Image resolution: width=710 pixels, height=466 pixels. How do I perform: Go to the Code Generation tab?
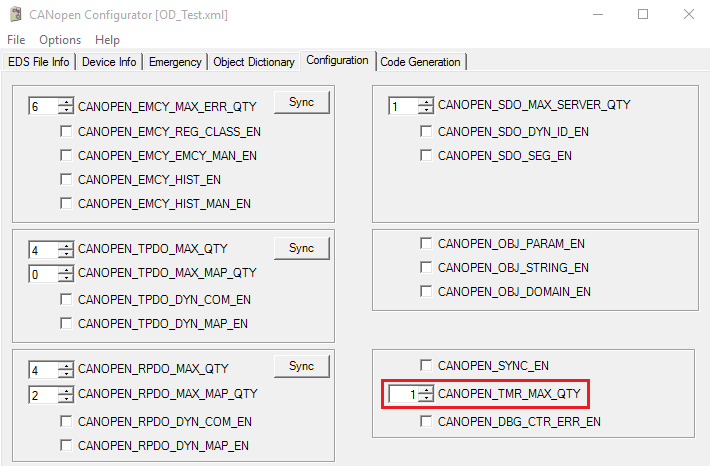pos(420,62)
